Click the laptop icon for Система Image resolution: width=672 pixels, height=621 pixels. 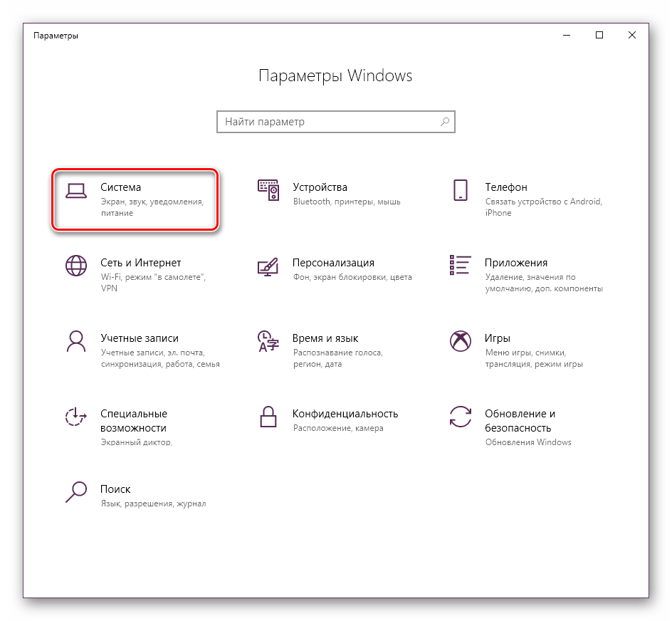point(75,190)
